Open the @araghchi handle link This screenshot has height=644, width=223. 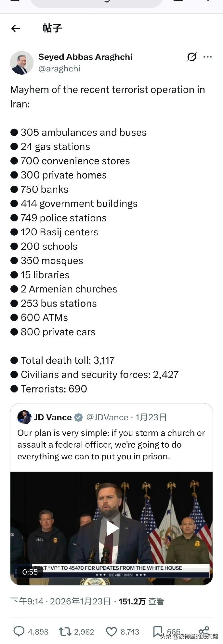pyautogui.click(x=59, y=68)
